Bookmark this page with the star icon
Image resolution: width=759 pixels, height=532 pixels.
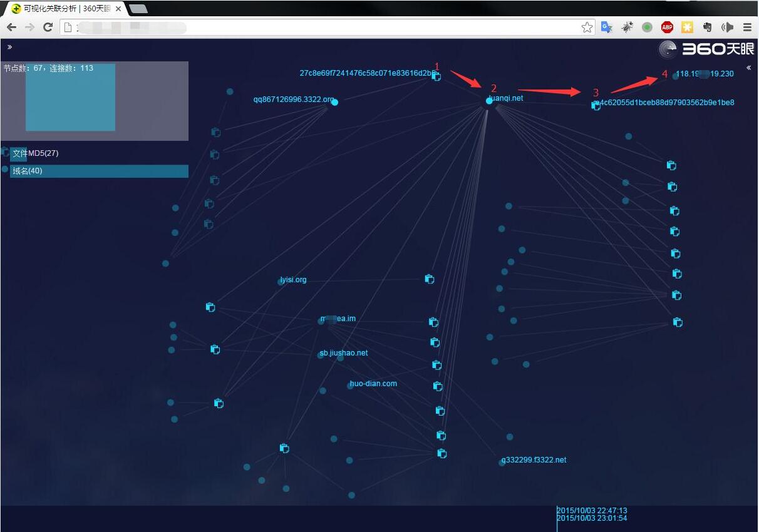coord(587,27)
